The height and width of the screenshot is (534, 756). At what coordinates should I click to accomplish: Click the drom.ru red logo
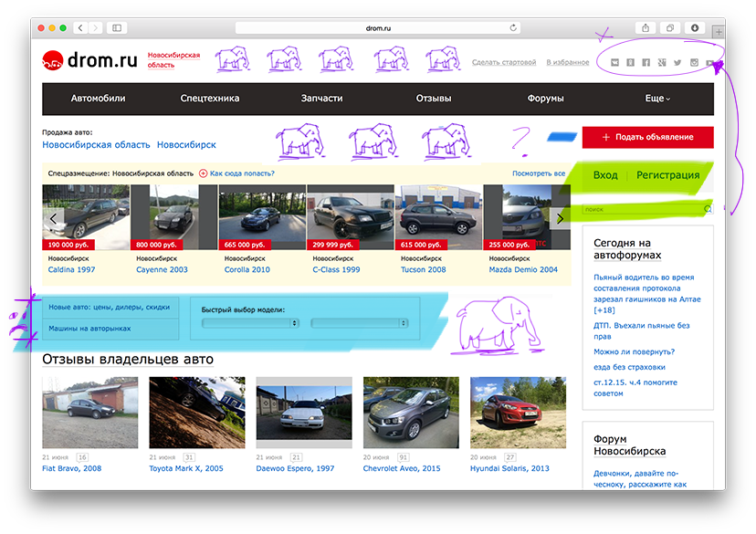pos(53,60)
